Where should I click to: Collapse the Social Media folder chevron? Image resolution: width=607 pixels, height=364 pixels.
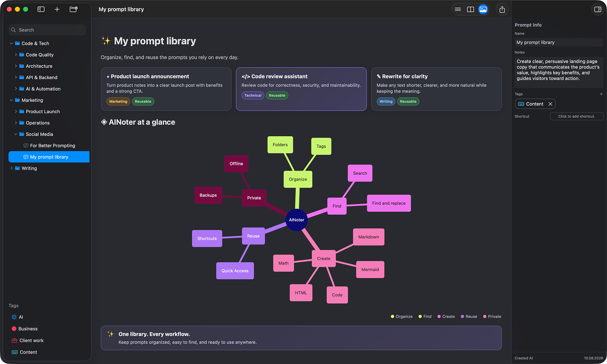tap(16, 134)
